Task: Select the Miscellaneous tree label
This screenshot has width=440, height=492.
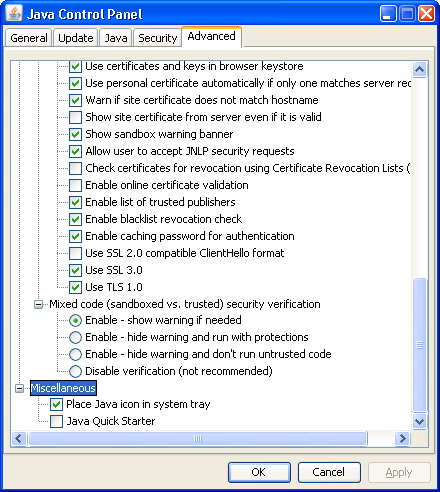Action: pos(63,388)
